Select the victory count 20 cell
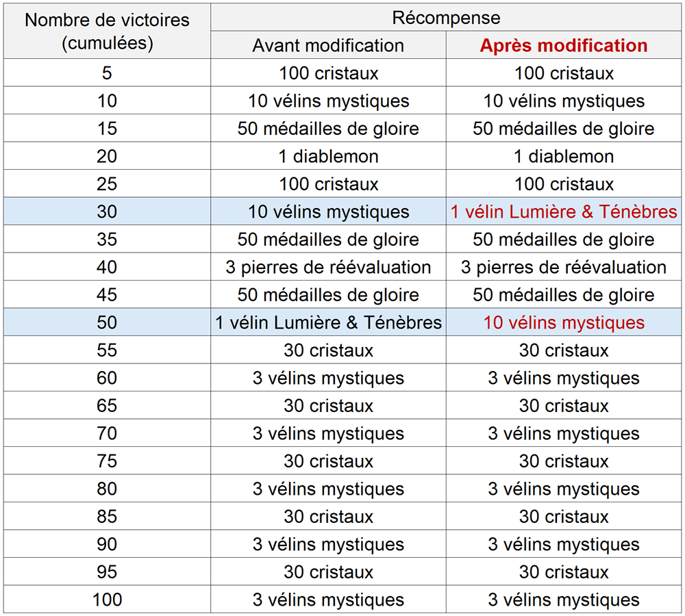This screenshot has height=616, width=685. pos(107,157)
